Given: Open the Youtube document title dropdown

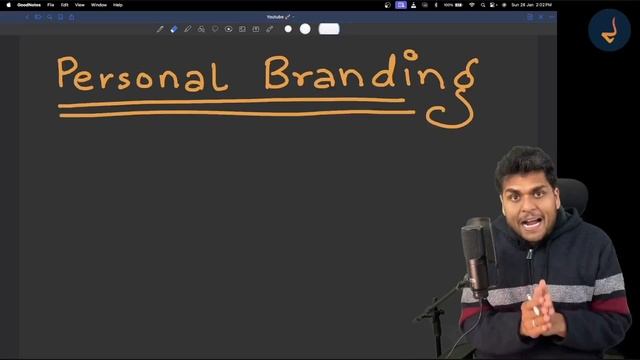Looking at the screenshot, I should [280, 17].
